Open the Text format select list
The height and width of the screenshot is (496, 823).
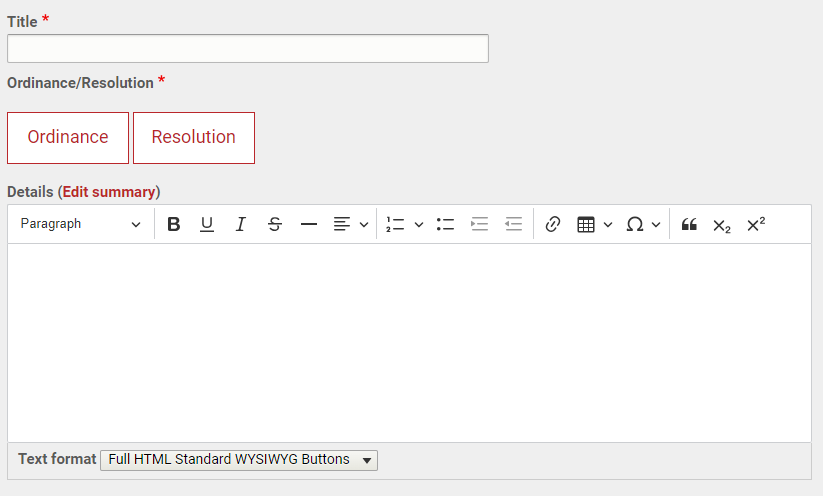pos(239,460)
